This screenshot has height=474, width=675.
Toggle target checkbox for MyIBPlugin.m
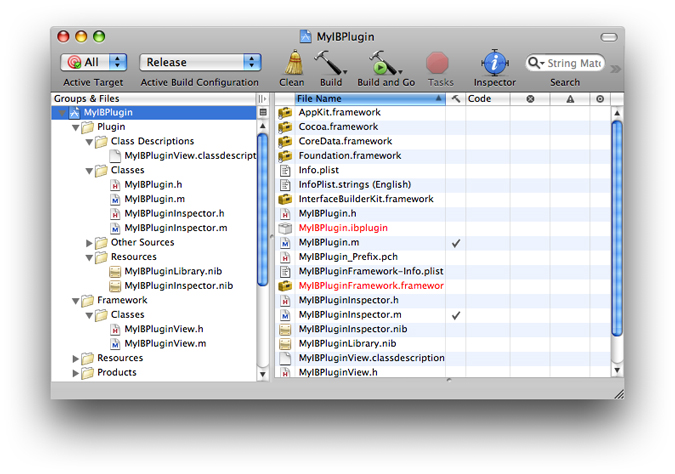[456, 243]
